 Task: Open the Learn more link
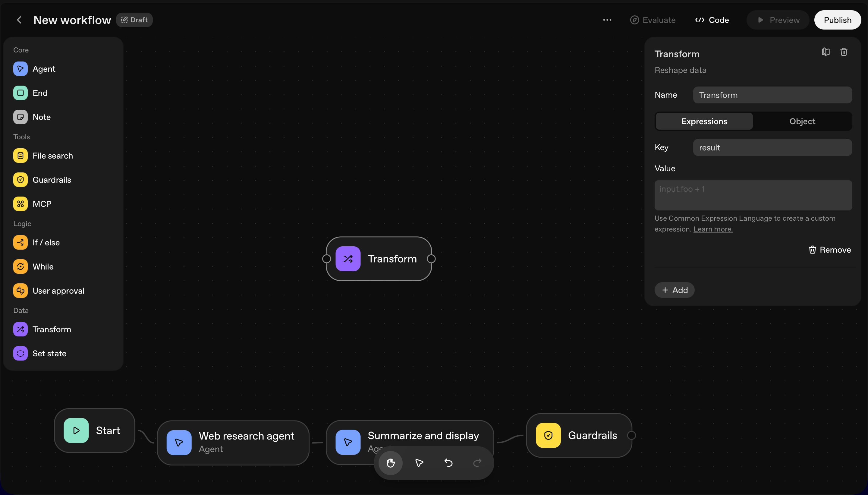(713, 229)
